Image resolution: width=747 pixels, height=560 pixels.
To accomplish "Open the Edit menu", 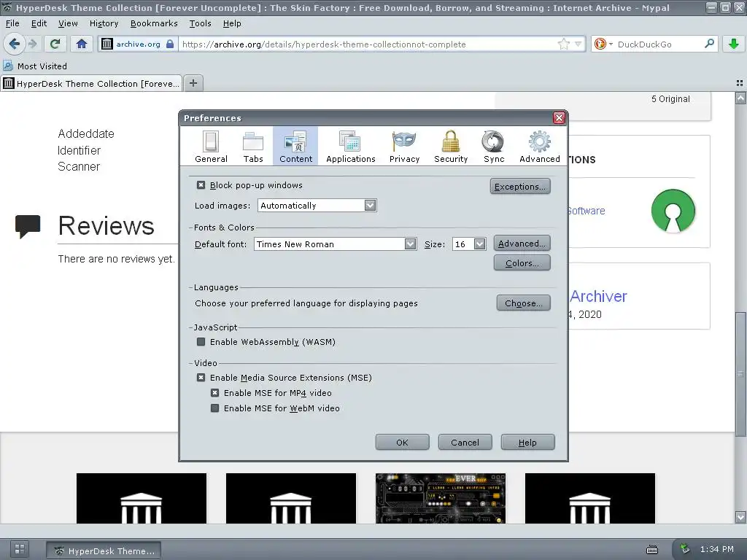I will (39, 23).
